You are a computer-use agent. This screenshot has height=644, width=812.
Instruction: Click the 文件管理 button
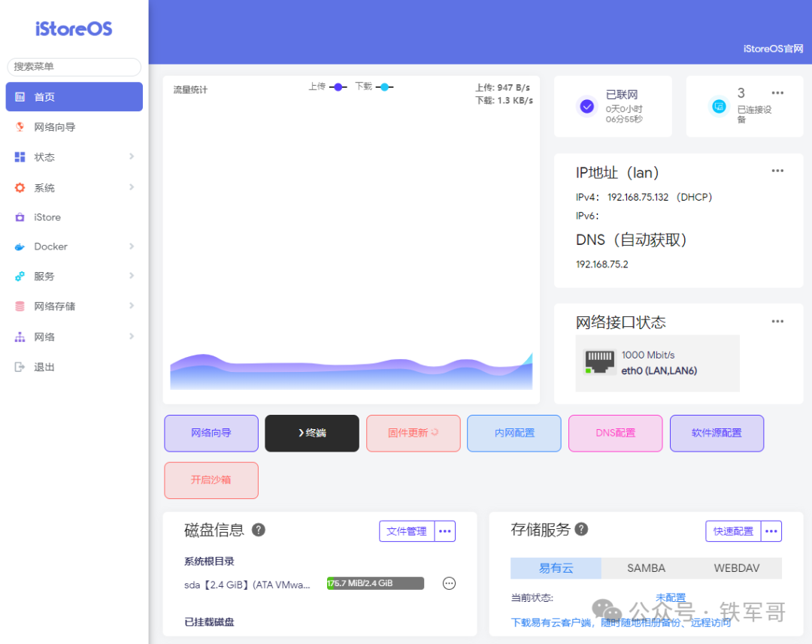407,531
